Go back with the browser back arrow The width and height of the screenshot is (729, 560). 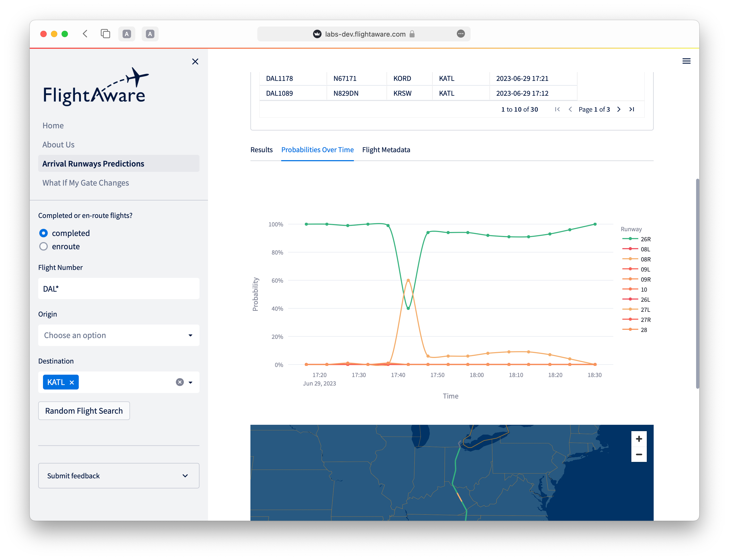pyautogui.click(x=85, y=34)
